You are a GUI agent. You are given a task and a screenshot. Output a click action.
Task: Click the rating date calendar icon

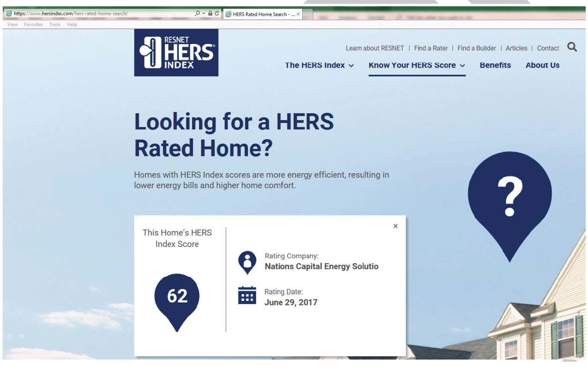point(247,296)
